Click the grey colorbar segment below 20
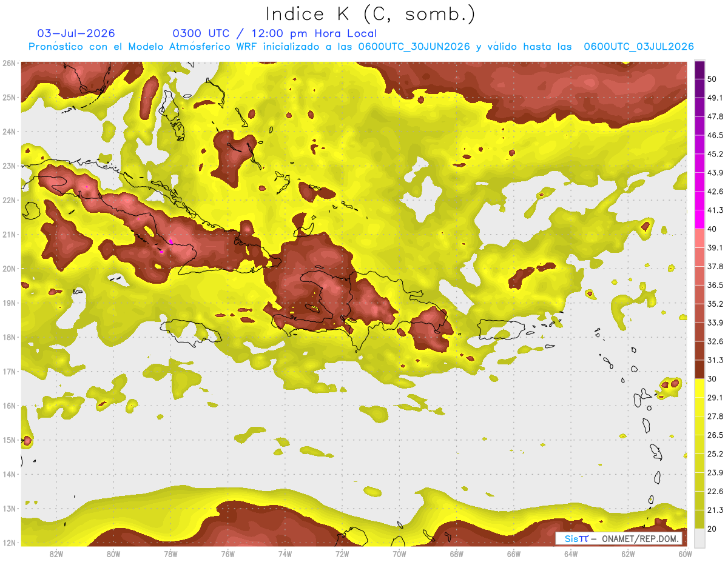This screenshot has width=728, height=562. point(700,537)
